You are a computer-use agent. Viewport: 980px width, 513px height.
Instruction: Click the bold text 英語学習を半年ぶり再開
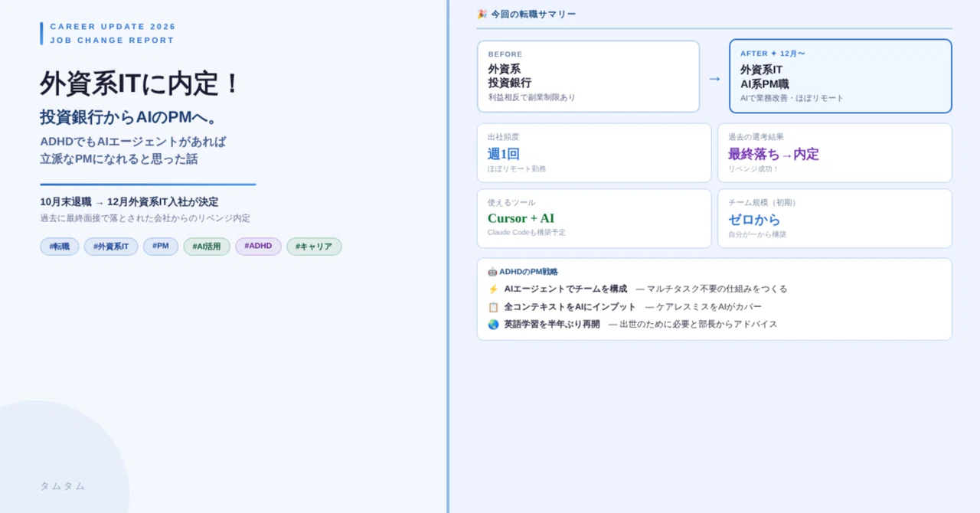coord(552,325)
